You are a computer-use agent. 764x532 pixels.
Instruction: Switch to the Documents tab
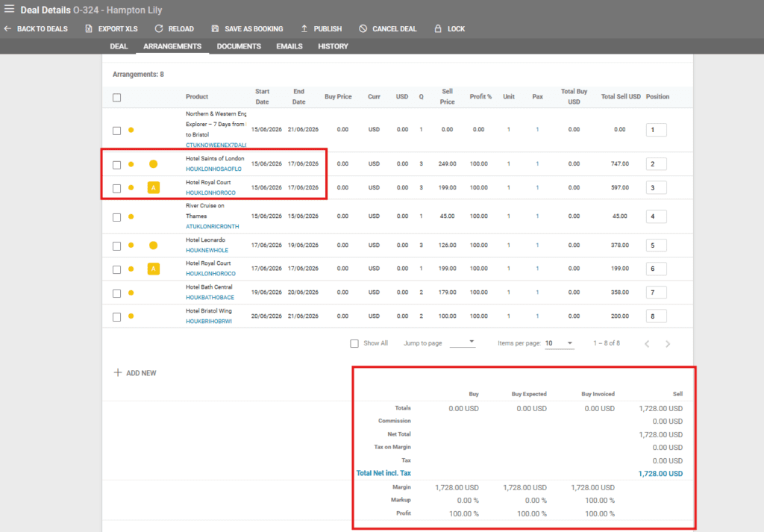click(x=239, y=46)
